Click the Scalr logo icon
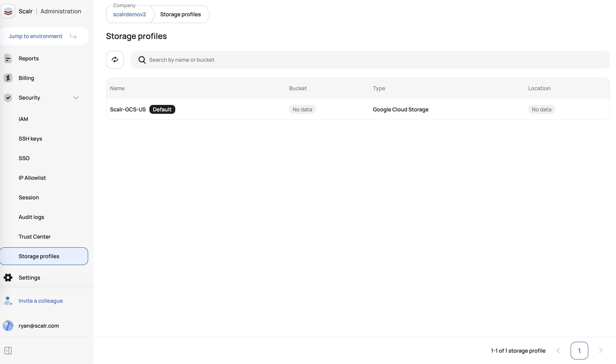This screenshot has height=364, width=616. click(x=8, y=11)
